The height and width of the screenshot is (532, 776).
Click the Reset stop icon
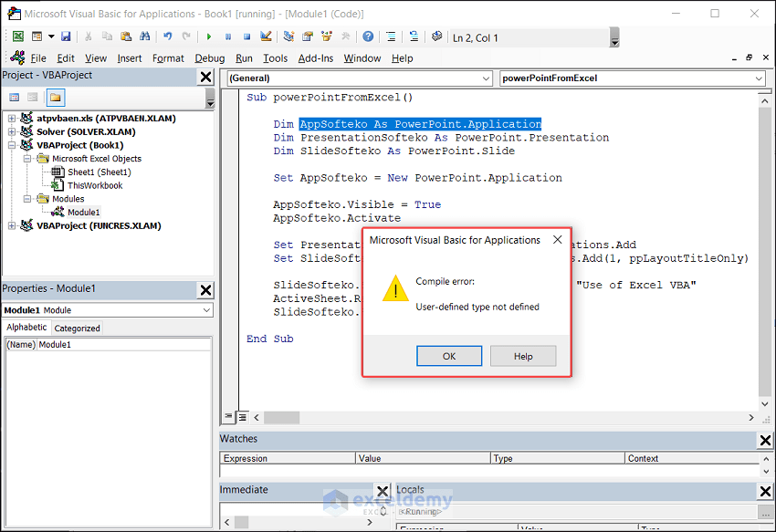tap(247, 37)
